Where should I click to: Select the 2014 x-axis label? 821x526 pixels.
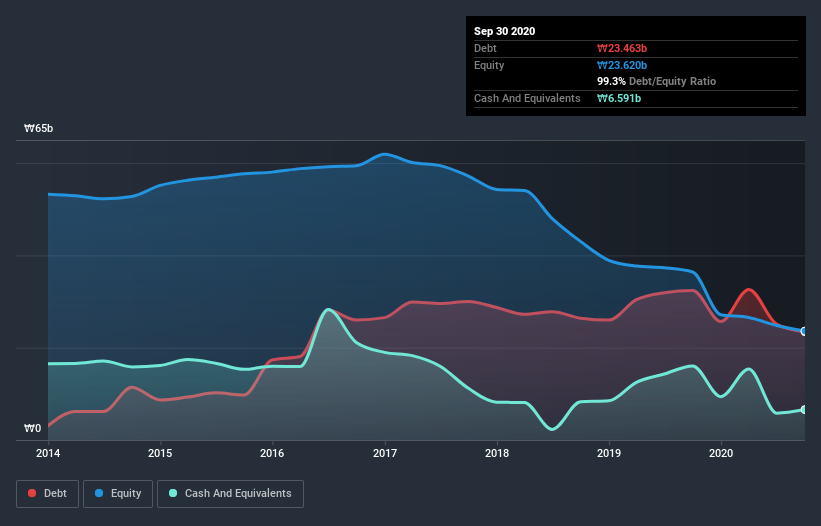point(47,453)
